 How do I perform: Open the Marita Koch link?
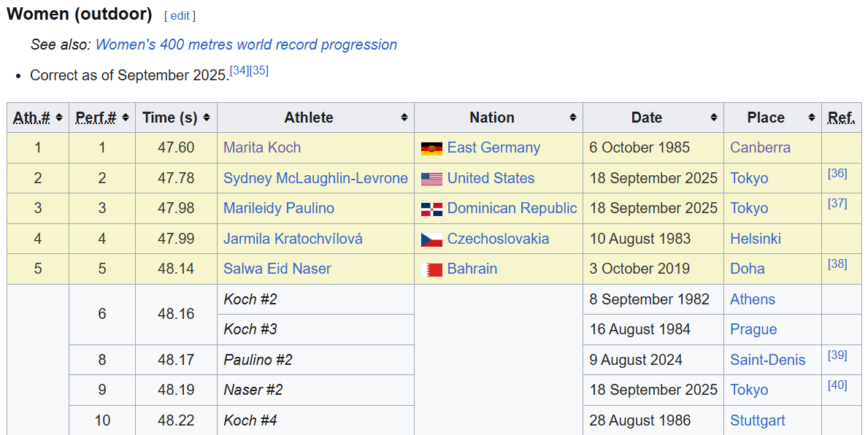tap(262, 147)
